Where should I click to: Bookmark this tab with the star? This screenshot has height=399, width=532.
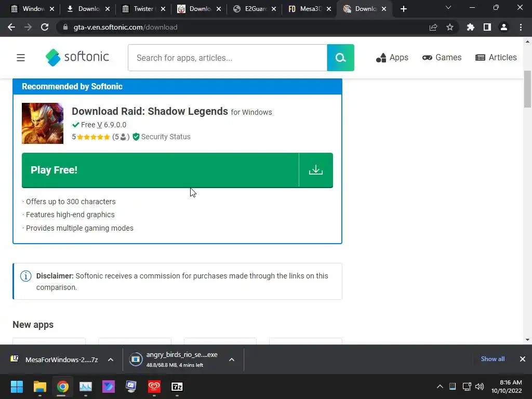pos(450,27)
